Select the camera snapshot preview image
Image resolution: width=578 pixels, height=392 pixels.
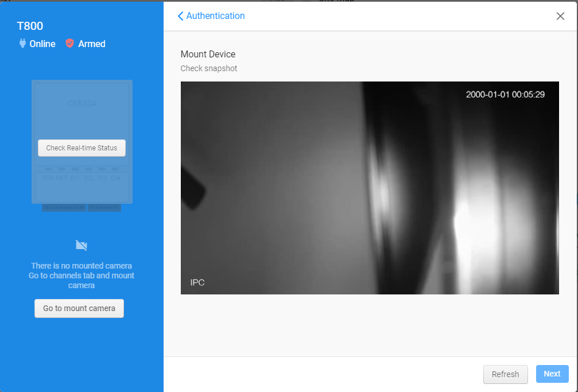(x=370, y=188)
